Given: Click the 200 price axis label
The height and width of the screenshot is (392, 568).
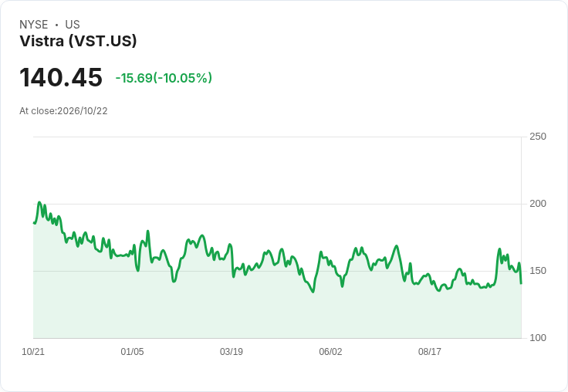Looking at the screenshot, I should coord(538,204).
